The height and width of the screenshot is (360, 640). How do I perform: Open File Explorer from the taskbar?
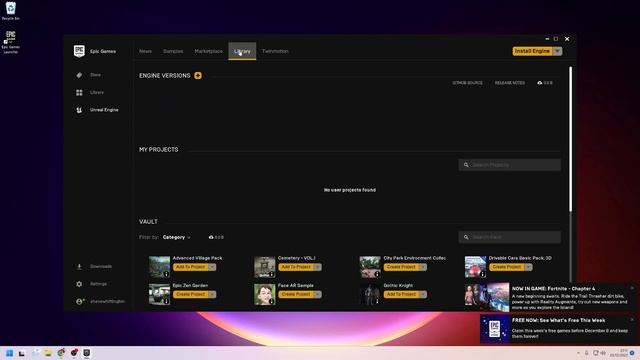pos(48,353)
